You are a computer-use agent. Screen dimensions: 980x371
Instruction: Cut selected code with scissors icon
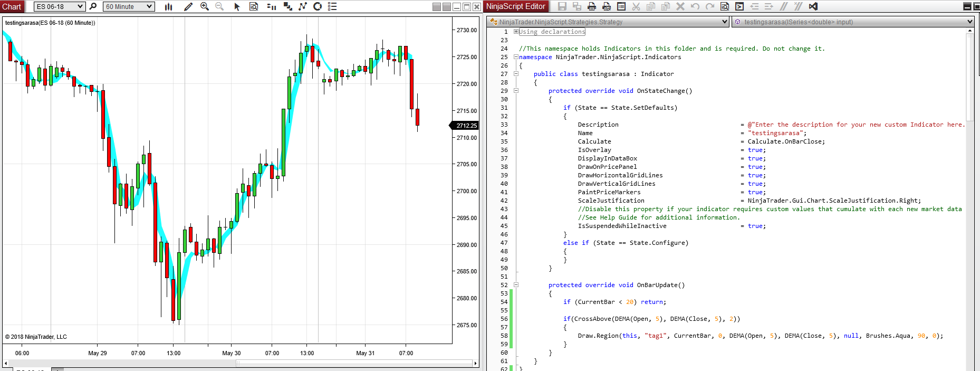[636, 6]
